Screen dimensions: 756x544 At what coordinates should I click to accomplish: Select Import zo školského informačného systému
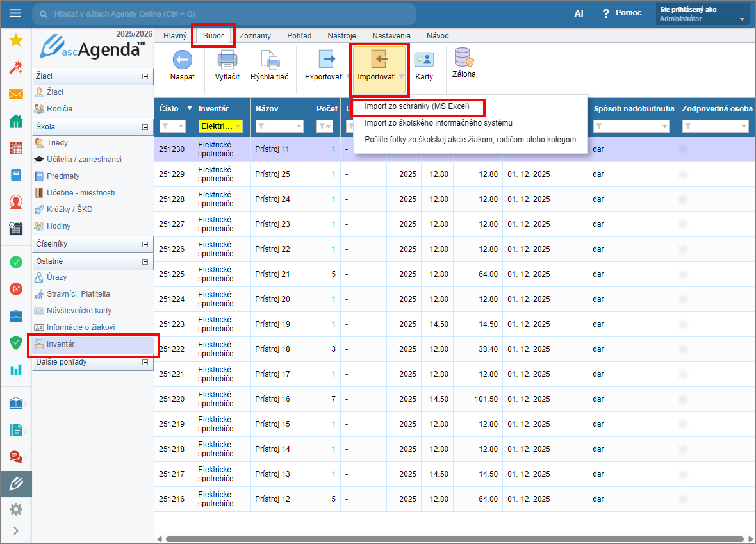tap(438, 123)
